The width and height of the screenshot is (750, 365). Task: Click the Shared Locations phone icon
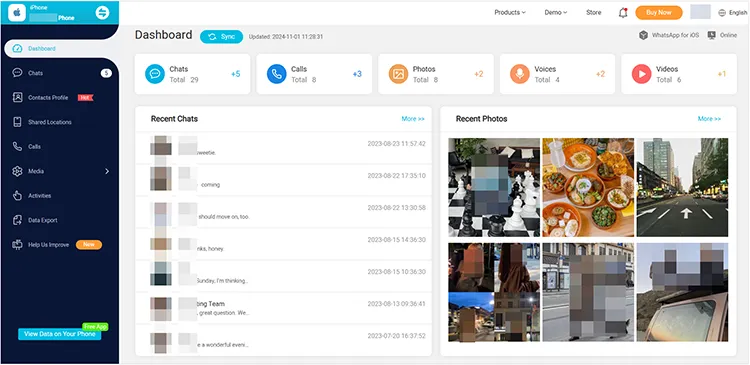point(17,122)
